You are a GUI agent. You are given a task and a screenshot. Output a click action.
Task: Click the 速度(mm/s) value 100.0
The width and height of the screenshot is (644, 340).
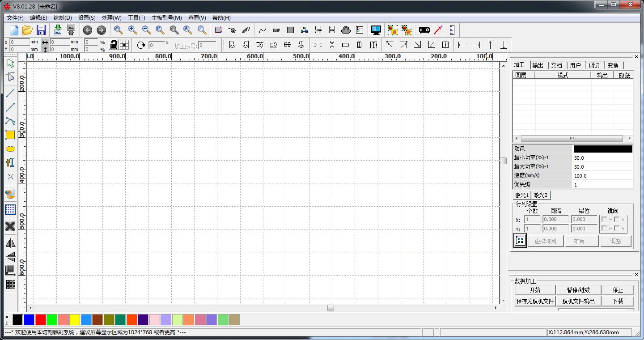pyautogui.click(x=603, y=176)
